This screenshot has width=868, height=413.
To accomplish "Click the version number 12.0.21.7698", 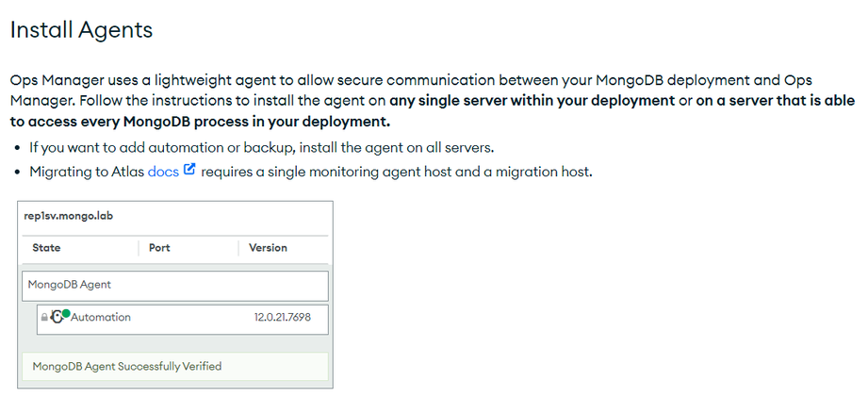I will (283, 317).
